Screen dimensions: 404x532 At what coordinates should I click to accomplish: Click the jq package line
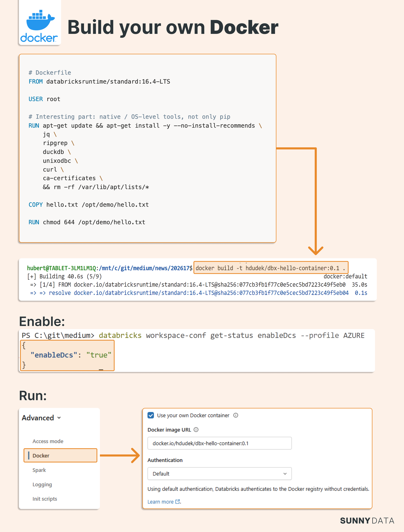coord(50,134)
